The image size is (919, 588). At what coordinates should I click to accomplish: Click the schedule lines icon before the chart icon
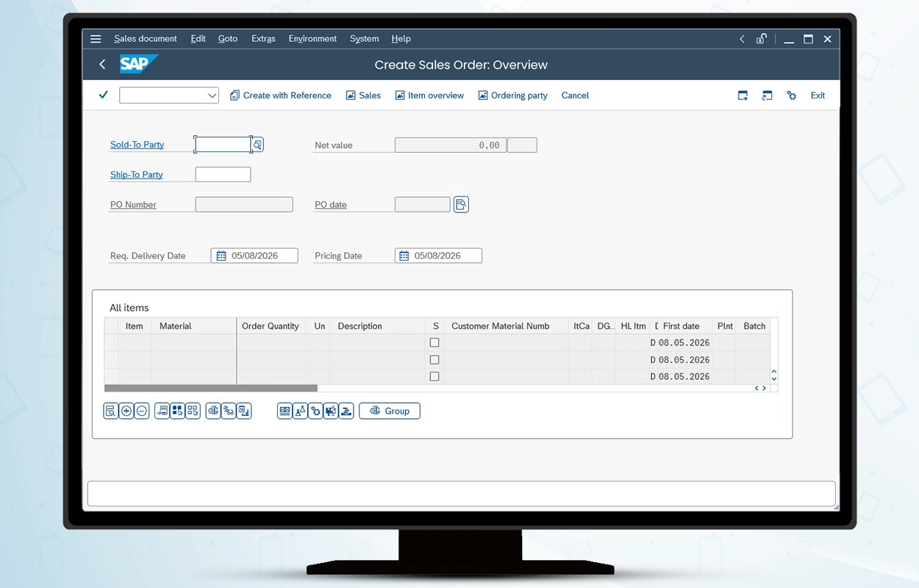(229, 411)
